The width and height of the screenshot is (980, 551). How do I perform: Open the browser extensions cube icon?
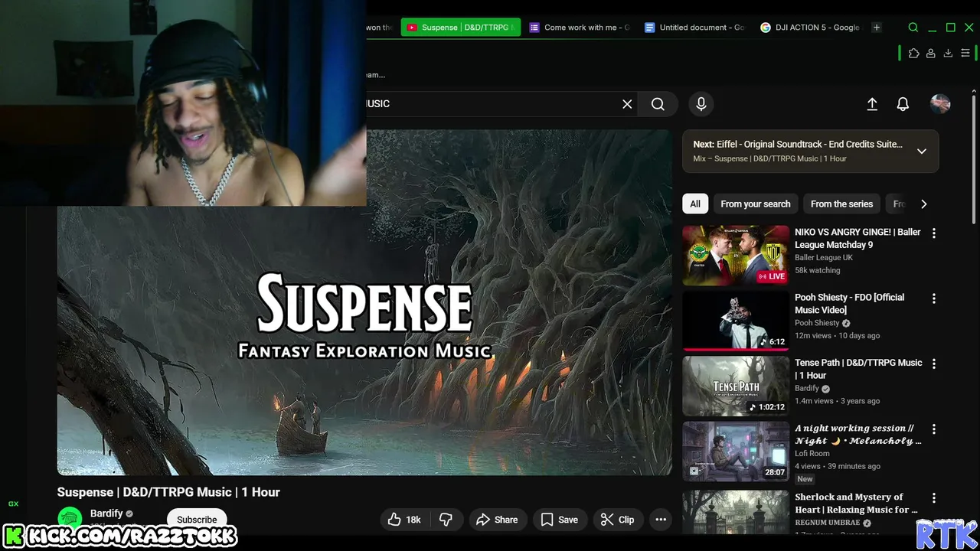point(913,54)
